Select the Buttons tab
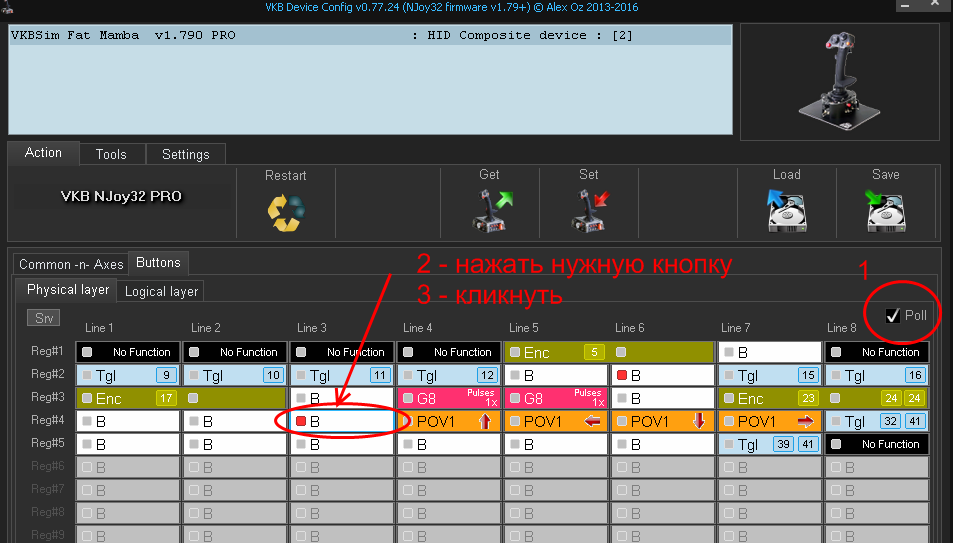The image size is (953, 543). [x=159, y=263]
